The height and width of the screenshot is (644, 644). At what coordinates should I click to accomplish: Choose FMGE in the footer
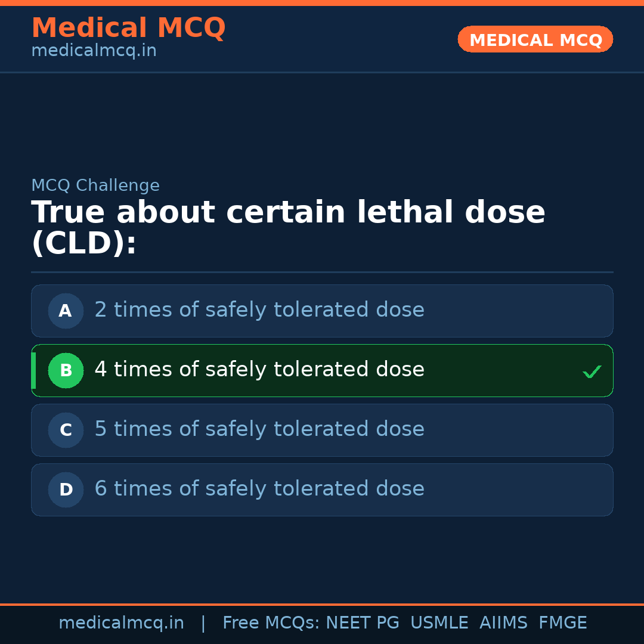coord(563,623)
